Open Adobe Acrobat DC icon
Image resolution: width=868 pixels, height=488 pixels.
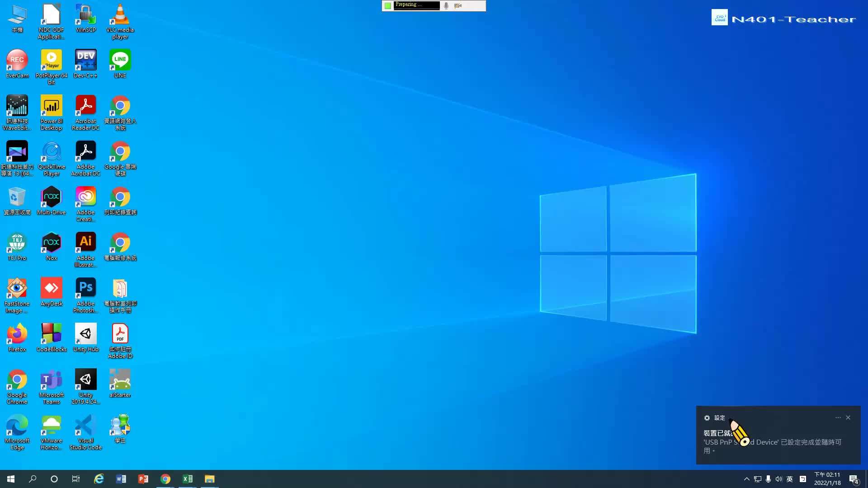85,158
